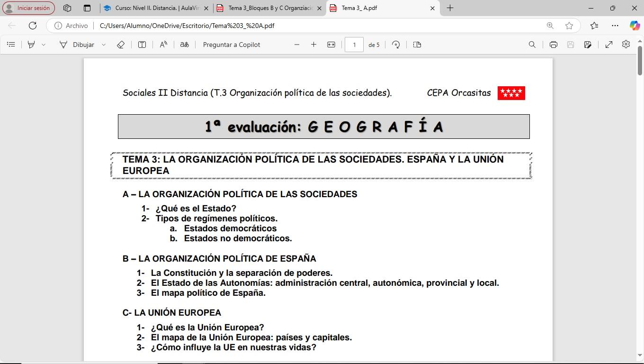Activate the Dibujar drawing tool
The image size is (644, 364).
coord(77,45)
